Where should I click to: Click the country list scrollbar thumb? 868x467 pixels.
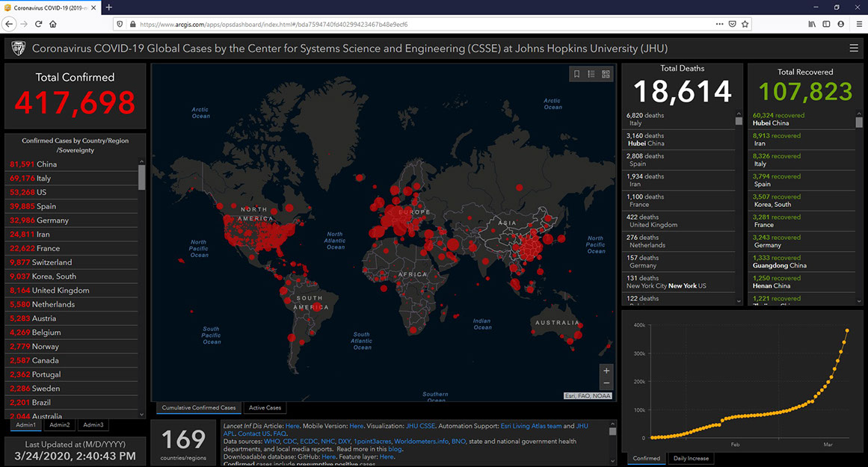(142, 177)
